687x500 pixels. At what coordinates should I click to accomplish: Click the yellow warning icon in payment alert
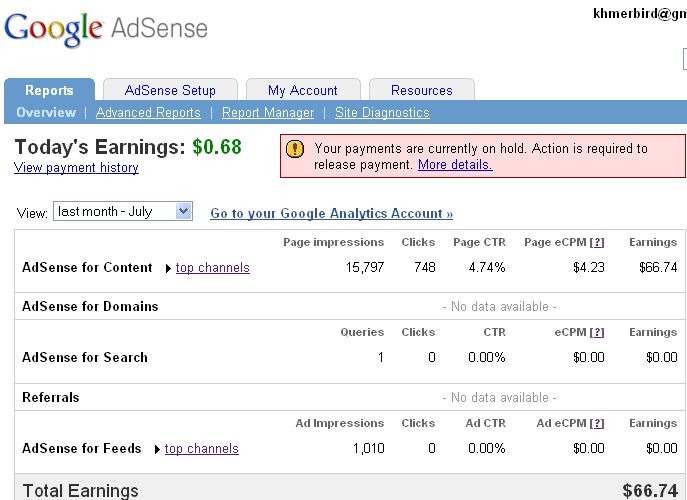pos(295,149)
